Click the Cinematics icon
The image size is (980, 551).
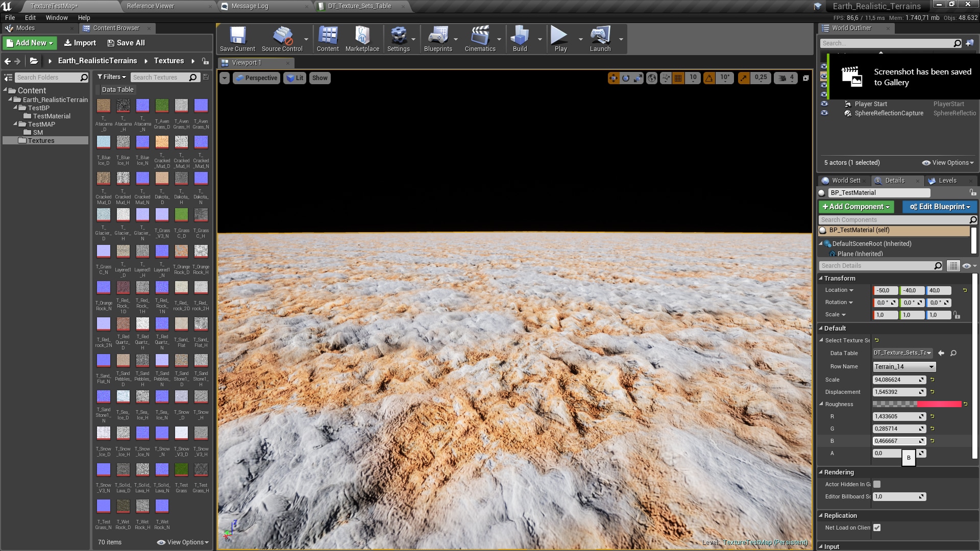pos(480,36)
